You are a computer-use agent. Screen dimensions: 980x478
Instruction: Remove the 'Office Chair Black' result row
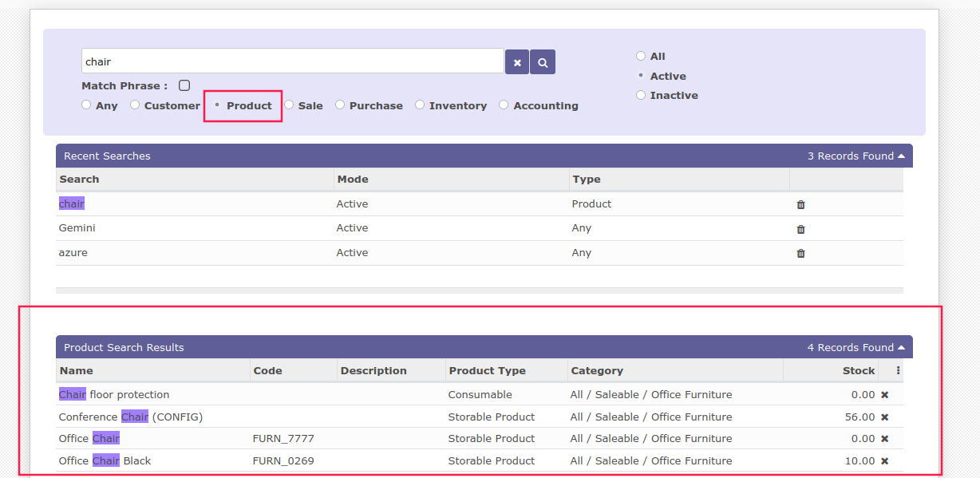click(x=884, y=461)
